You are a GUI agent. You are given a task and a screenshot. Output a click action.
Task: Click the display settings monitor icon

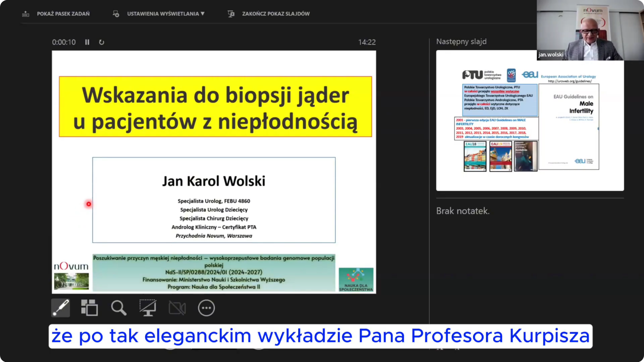pyautogui.click(x=116, y=14)
